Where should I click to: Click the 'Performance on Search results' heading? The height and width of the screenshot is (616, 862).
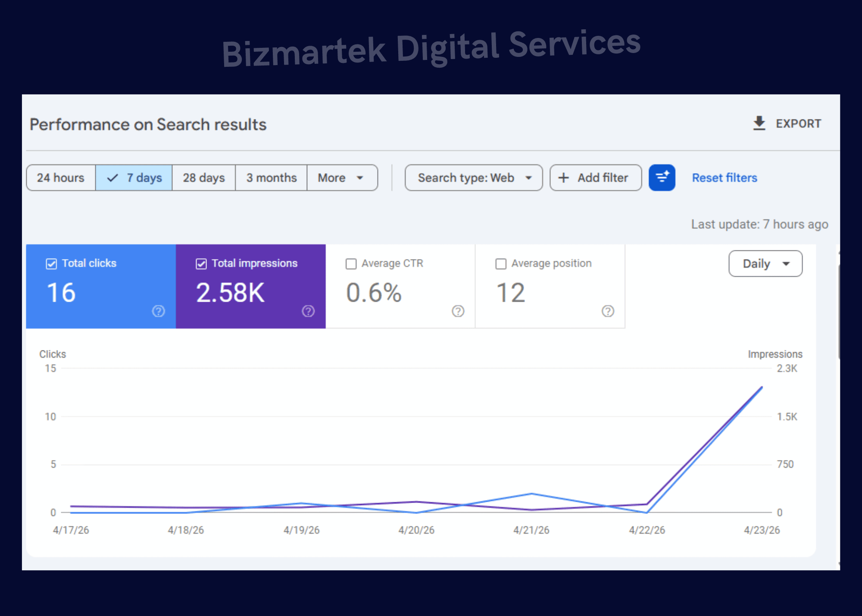pyautogui.click(x=148, y=125)
